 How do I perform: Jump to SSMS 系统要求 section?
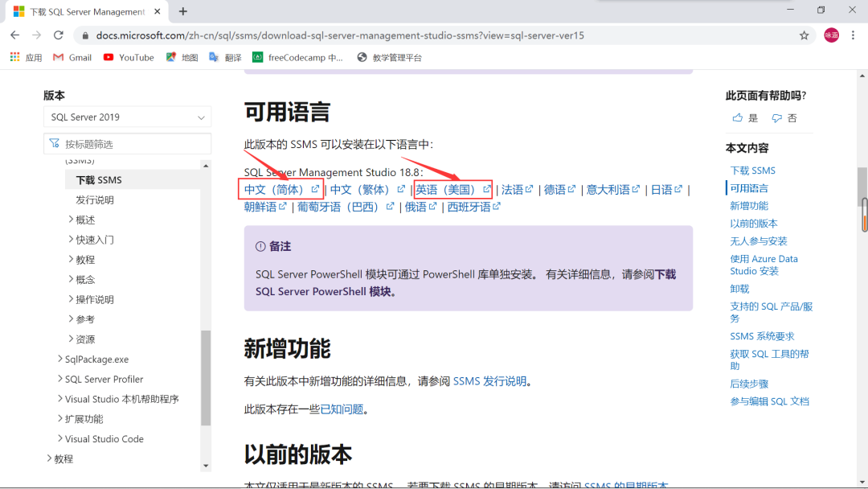(x=762, y=336)
